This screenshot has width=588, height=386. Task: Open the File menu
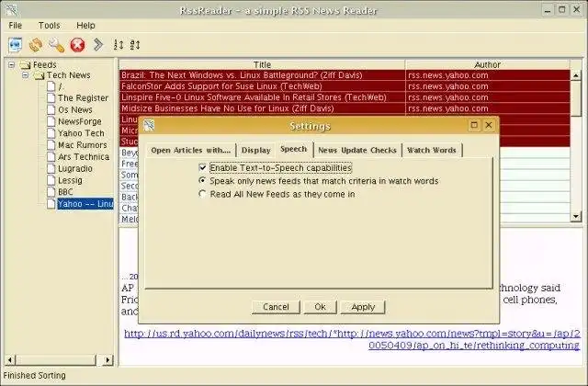(16, 25)
